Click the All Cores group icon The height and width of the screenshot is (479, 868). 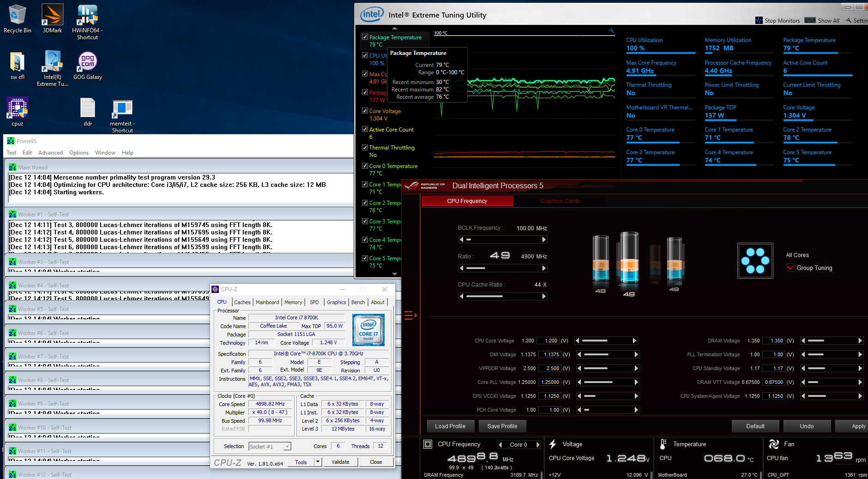click(755, 261)
